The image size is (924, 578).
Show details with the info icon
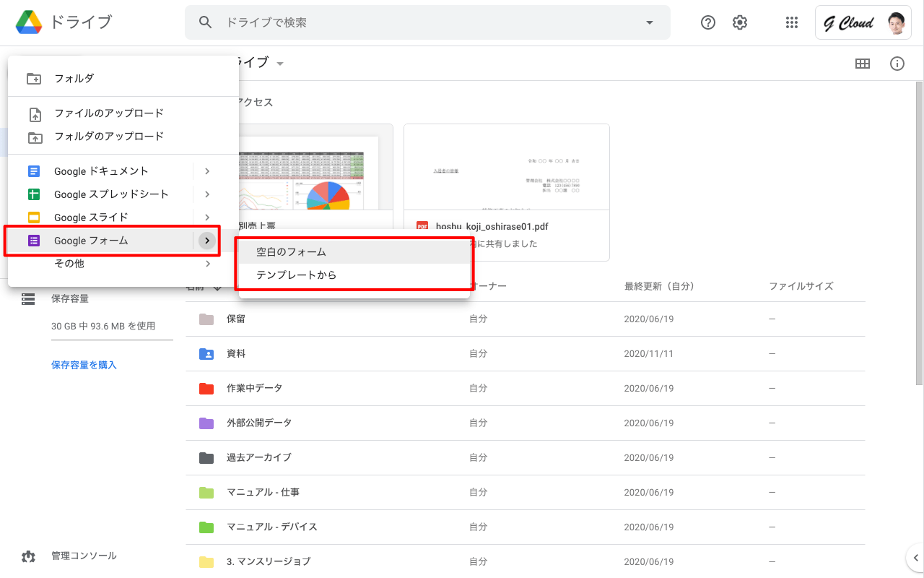[897, 64]
